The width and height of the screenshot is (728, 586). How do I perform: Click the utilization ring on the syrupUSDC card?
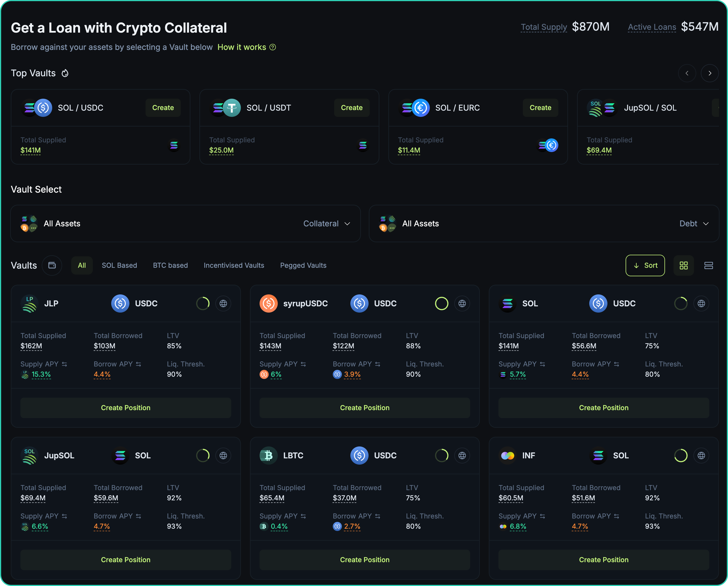coord(441,303)
